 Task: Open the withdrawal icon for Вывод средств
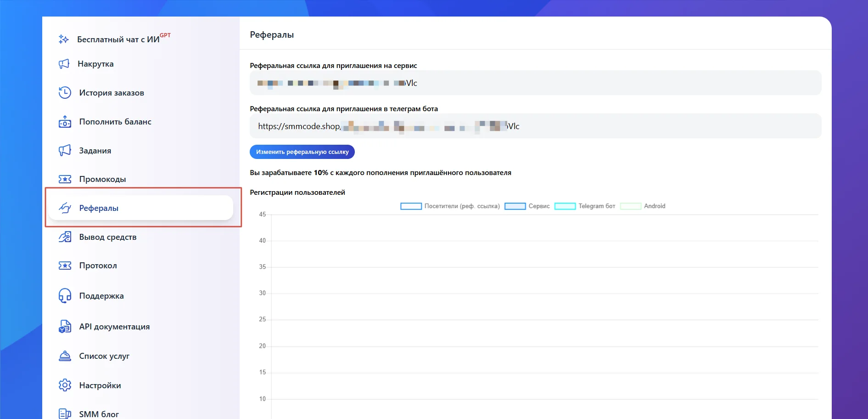click(65, 237)
